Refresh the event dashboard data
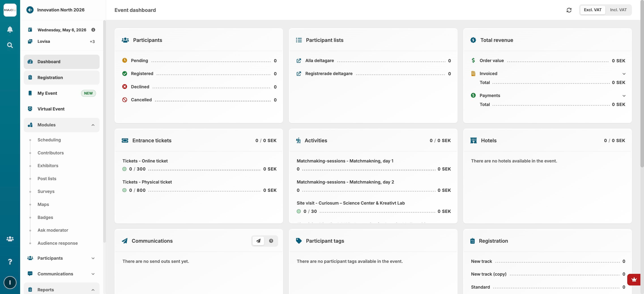The width and height of the screenshot is (644, 294). (x=569, y=10)
